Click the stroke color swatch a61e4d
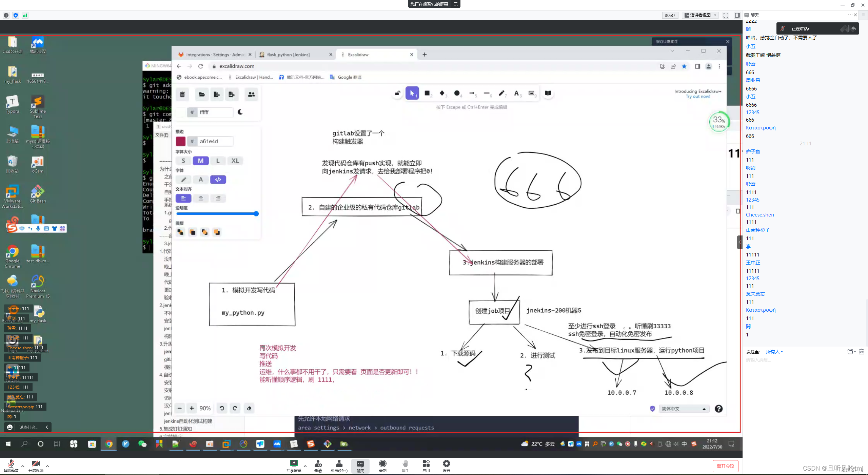Viewport: 868px width, 475px height. (x=181, y=141)
